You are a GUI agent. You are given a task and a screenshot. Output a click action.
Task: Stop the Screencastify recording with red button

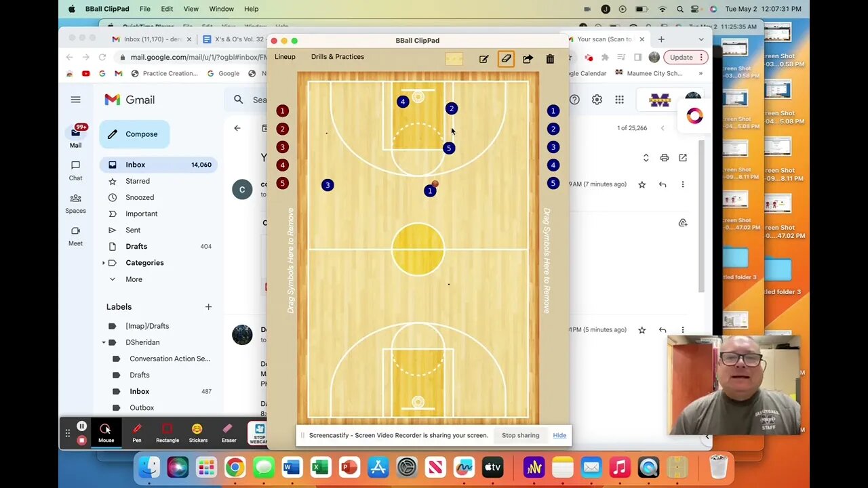tap(81, 441)
